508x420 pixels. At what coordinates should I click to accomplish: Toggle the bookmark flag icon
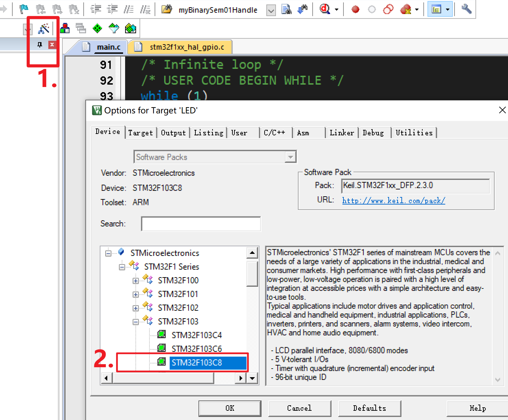(x=24, y=9)
